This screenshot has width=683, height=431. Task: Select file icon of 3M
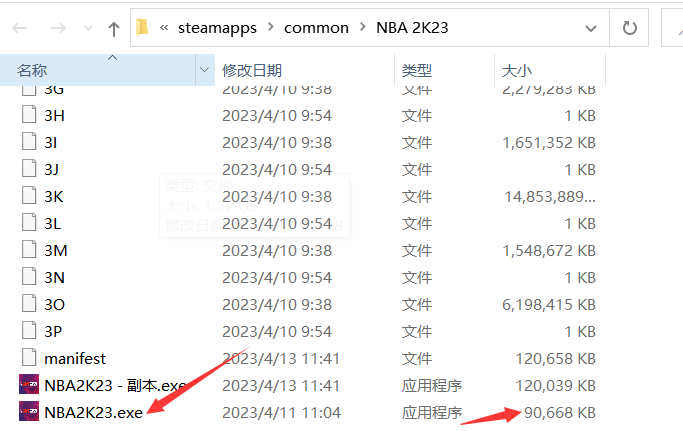pos(29,250)
